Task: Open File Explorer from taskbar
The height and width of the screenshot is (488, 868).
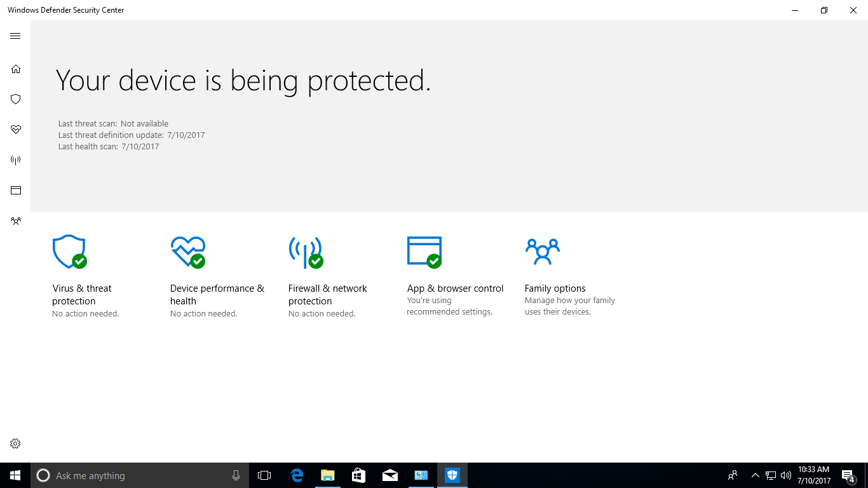Action: coord(327,475)
